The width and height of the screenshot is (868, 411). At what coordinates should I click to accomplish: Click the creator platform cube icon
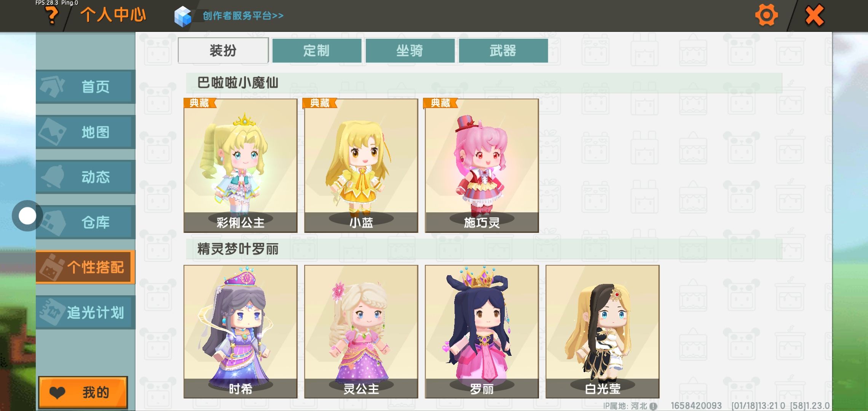point(183,16)
